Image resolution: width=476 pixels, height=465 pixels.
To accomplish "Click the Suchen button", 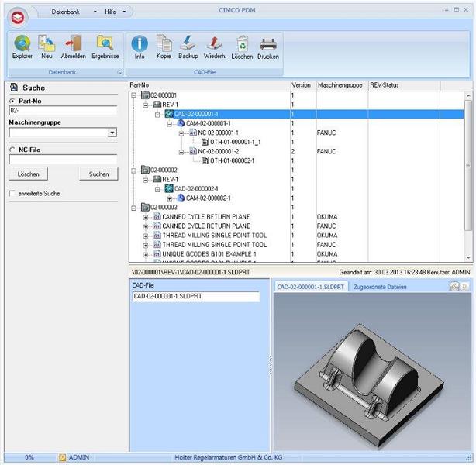I will point(98,174).
